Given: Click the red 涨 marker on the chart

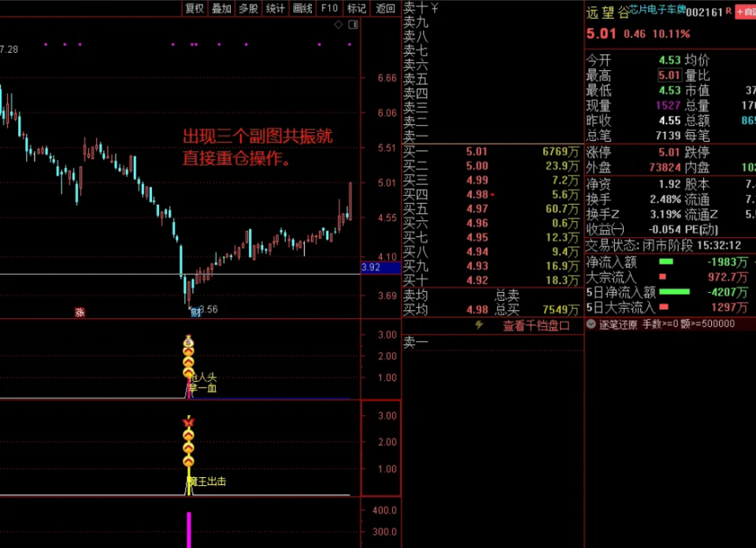Looking at the screenshot, I should coord(80,313).
